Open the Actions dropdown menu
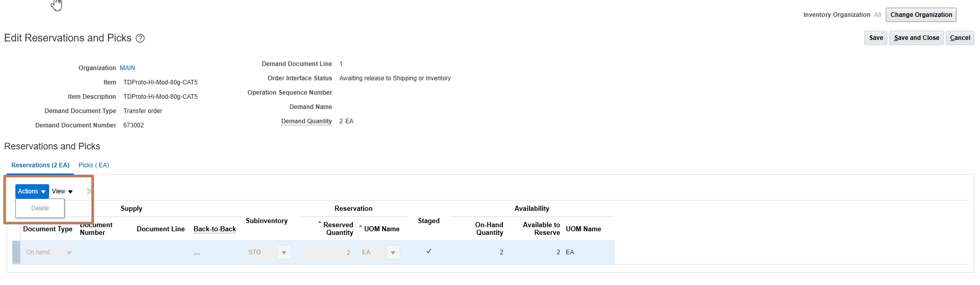This screenshot has height=285, width=980. click(32, 191)
